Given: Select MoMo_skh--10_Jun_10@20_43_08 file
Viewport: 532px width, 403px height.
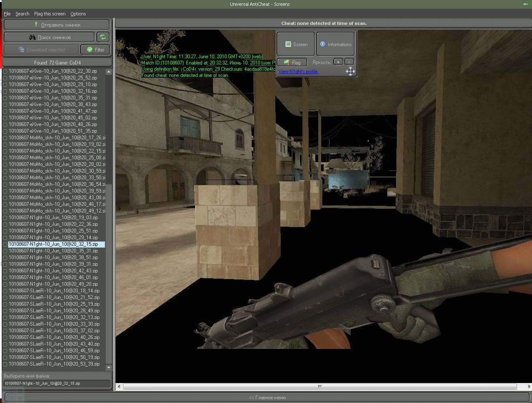Looking at the screenshot, I should 57,198.
